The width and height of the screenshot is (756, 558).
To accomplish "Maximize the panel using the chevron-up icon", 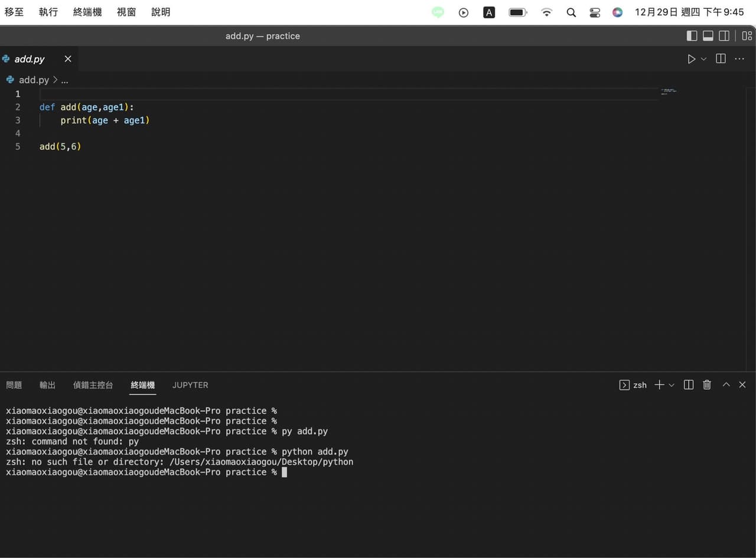I will [x=726, y=384].
